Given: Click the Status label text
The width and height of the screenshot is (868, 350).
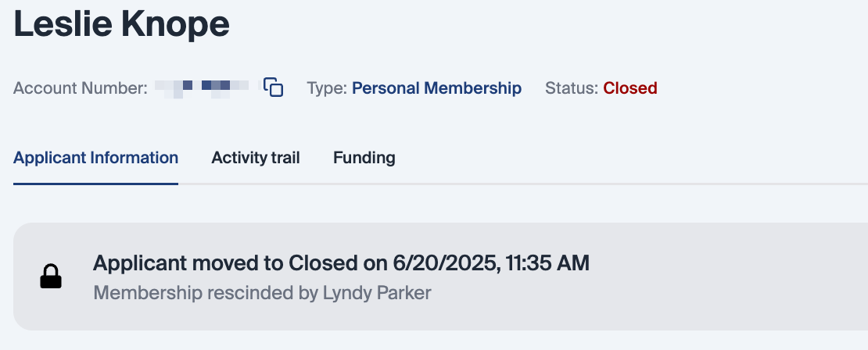Looking at the screenshot, I should coord(571,88).
